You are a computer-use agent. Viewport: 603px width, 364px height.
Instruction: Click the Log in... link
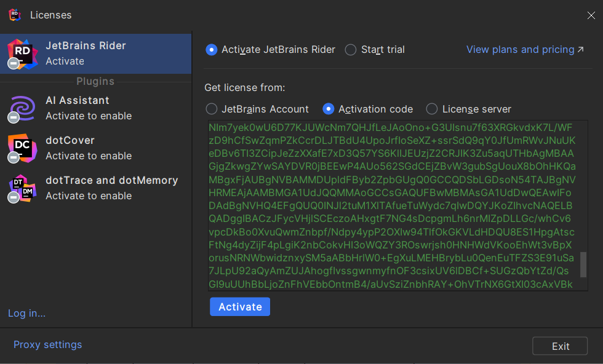pos(26,313)
